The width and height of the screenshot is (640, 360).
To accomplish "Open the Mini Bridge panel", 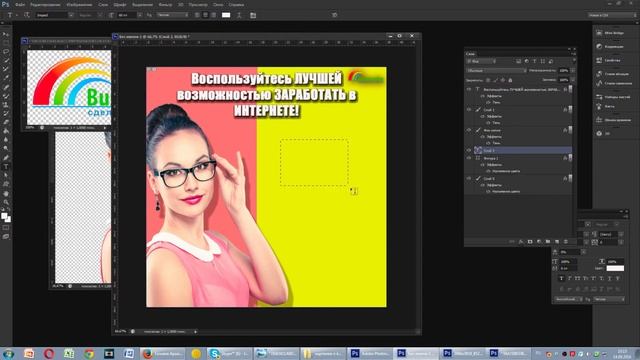I will pos(610,33).
